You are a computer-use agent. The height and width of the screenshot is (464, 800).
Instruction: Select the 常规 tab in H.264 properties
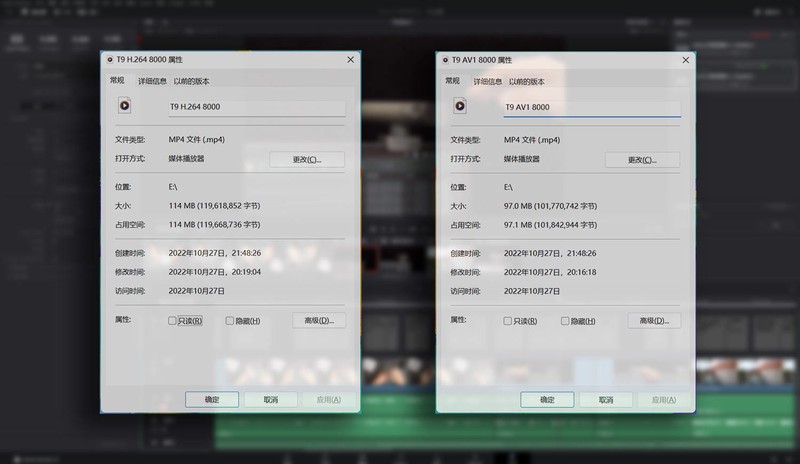(x=117, y=80)
